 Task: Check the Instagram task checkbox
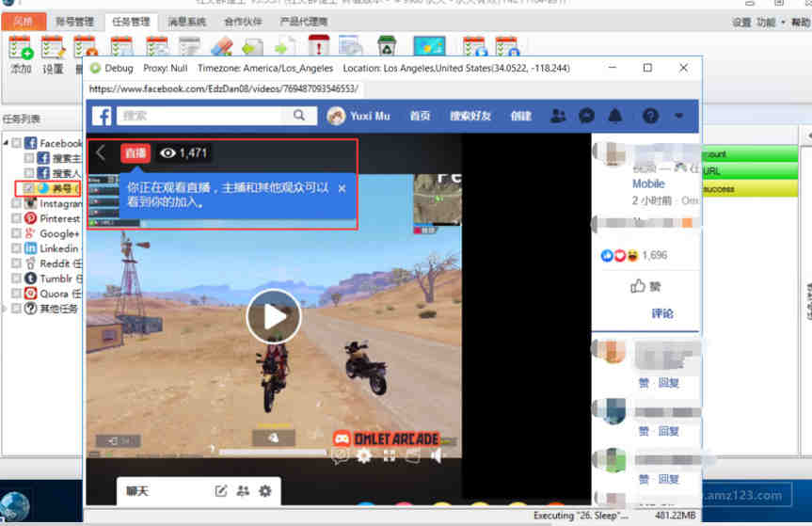click(x=17, y=203)
